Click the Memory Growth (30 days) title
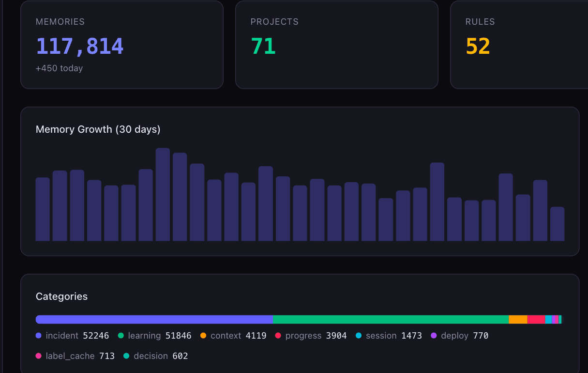The width and height of the screenshot is (588, 373). click(x=98, y=129)
